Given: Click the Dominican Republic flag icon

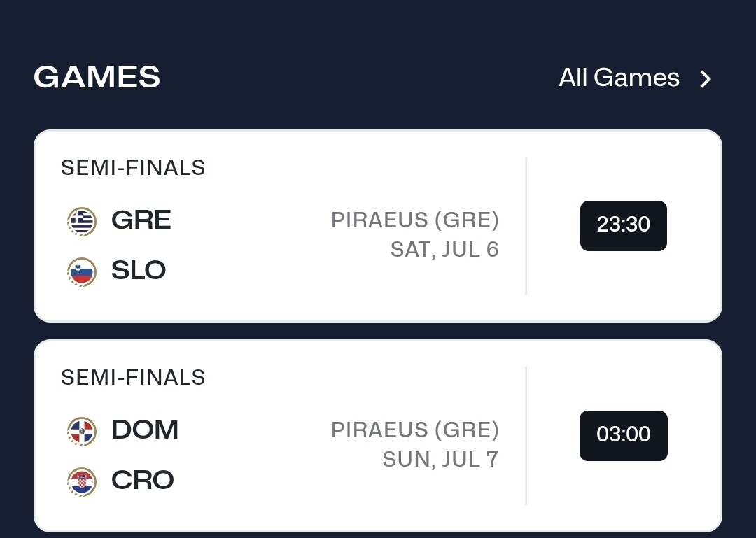Looking at the screenshot, I should tap(82, 430).
